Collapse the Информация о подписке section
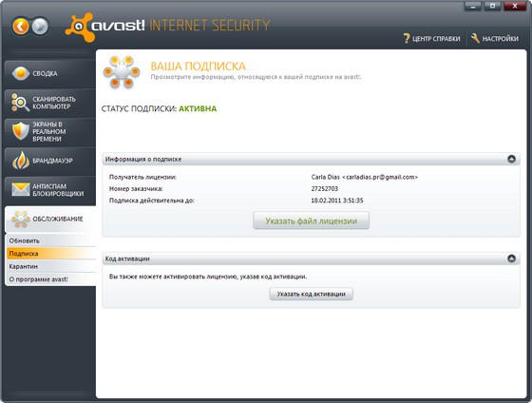The image size is (532, 403). [511, 159]
